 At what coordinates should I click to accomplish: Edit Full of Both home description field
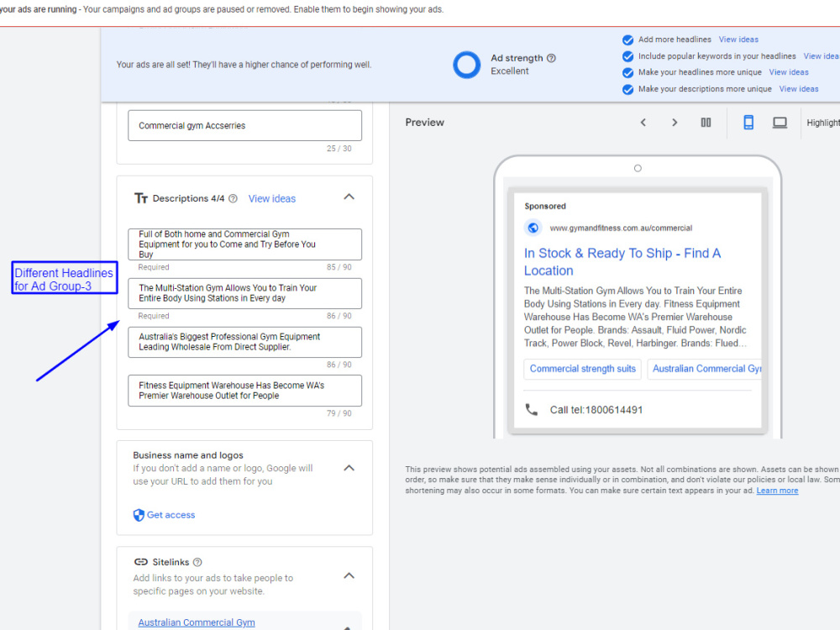[244, 244]
